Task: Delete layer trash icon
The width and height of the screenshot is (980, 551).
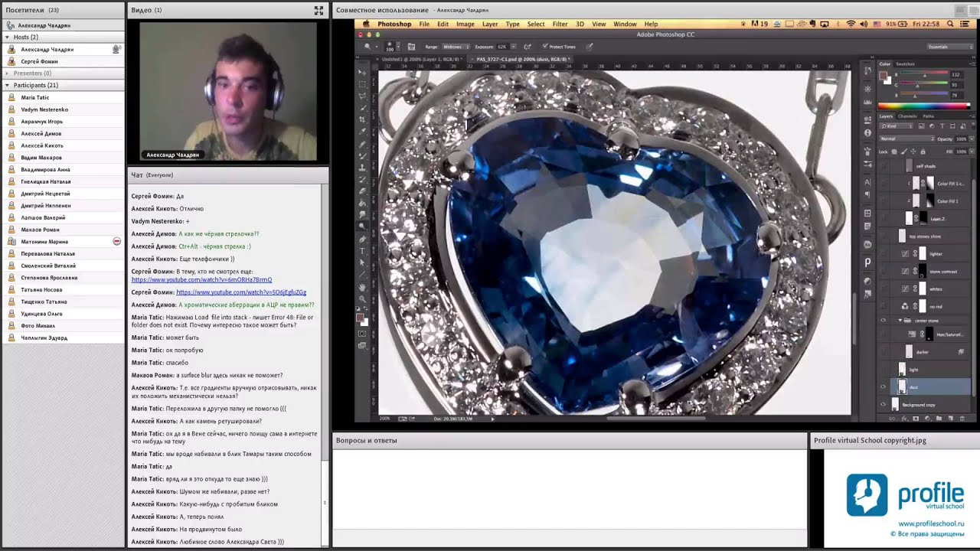Action: tap(962, 419)
